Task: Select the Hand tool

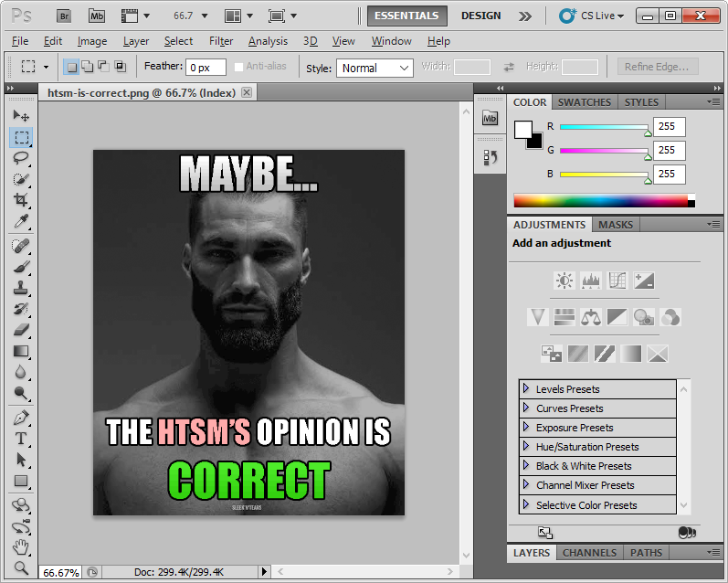Action: [21, 547]
